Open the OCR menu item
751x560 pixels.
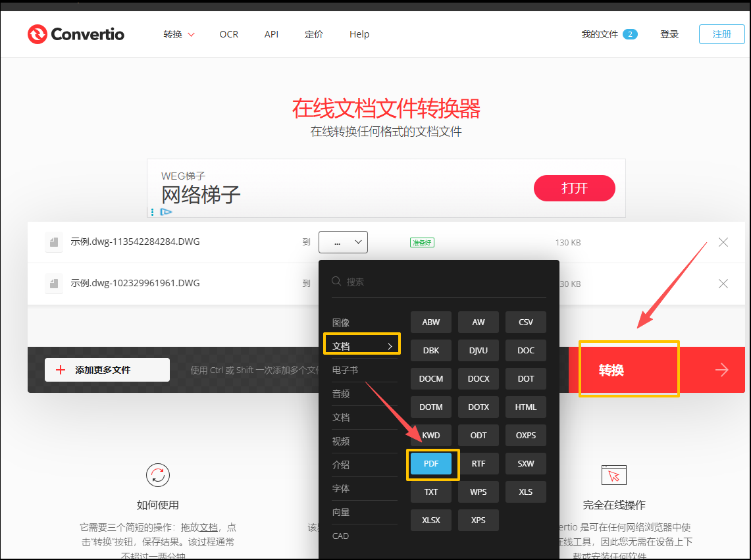pos(228,34)
